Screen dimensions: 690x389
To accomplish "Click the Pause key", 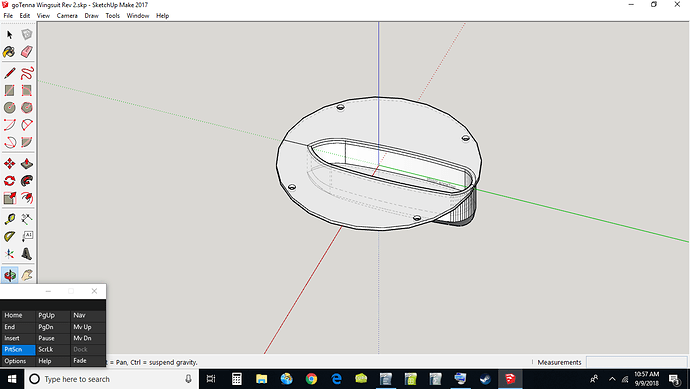I will (x=53, y=338).
